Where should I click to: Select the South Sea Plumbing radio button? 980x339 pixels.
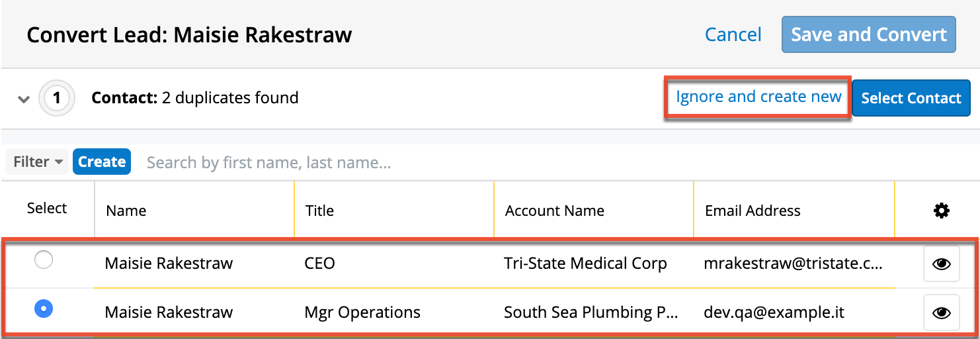44,309
